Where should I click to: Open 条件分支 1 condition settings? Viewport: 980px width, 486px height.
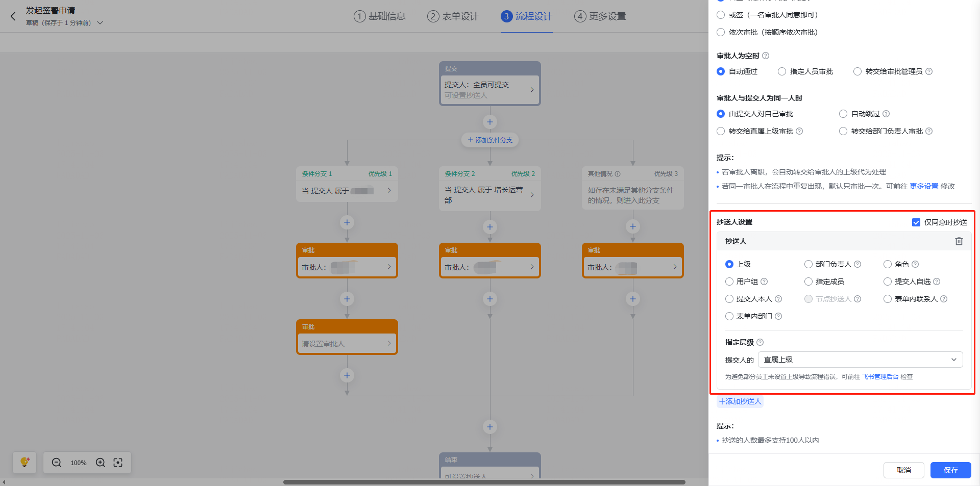click(x=347, y=191)
